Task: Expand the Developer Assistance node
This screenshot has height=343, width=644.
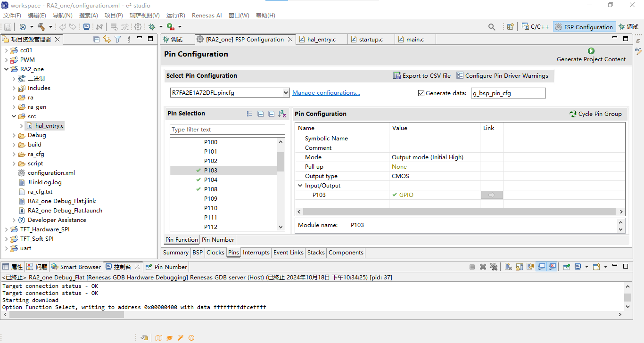Action: click(x=14, y=220)
